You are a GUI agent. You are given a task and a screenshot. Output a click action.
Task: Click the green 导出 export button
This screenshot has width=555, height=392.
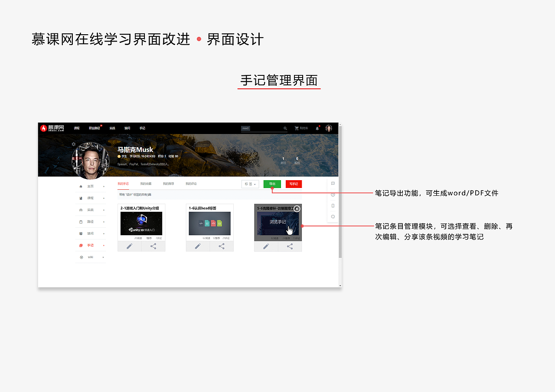click(x=272, y=184)
